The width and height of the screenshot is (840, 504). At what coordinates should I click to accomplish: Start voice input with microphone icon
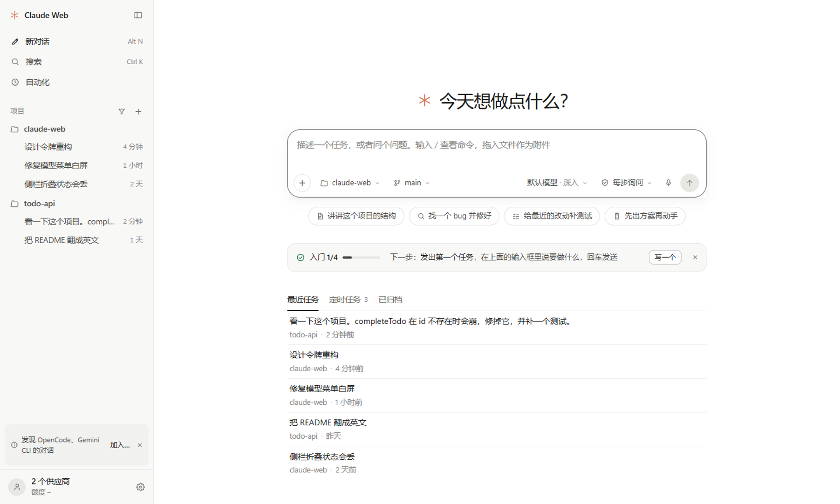pyautogui.click(x=669, y=183)
